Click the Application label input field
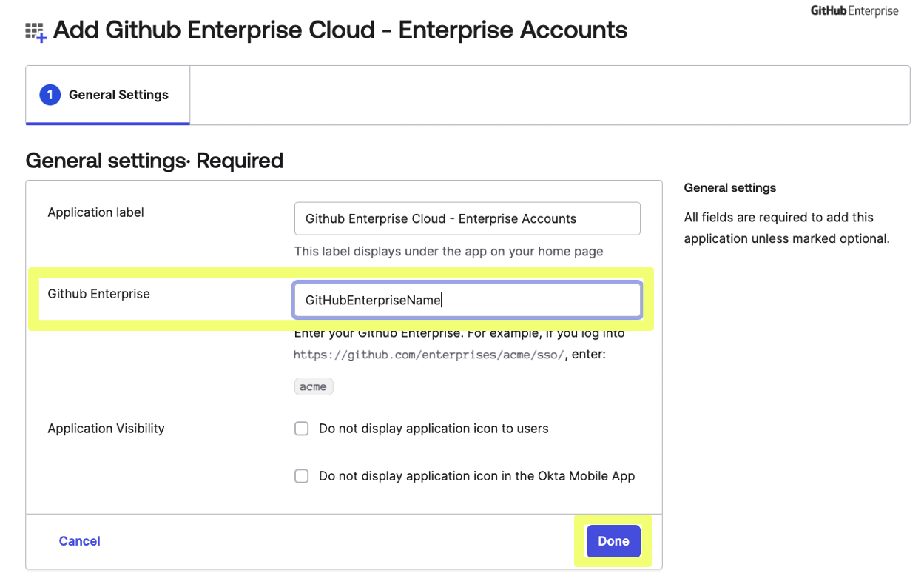This screenshot has height=573, width=924. click(x=467, y=218)
